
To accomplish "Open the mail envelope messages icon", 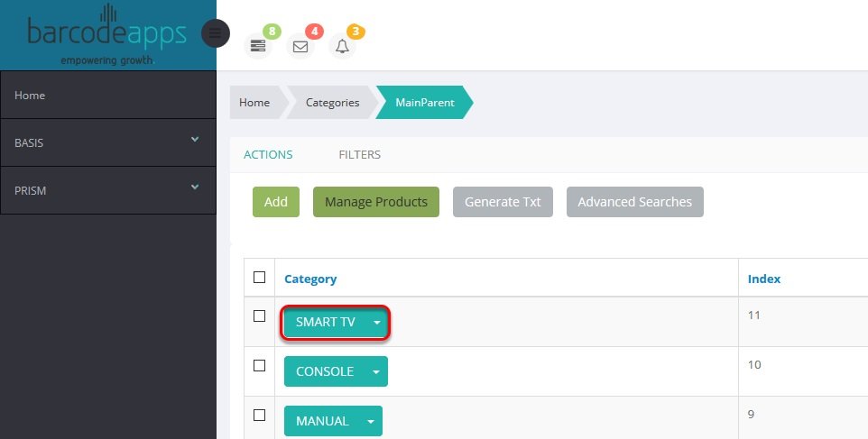I will [300, 47].
